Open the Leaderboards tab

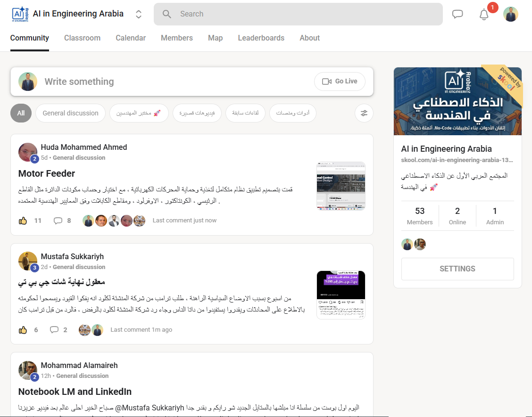point(261,38)
